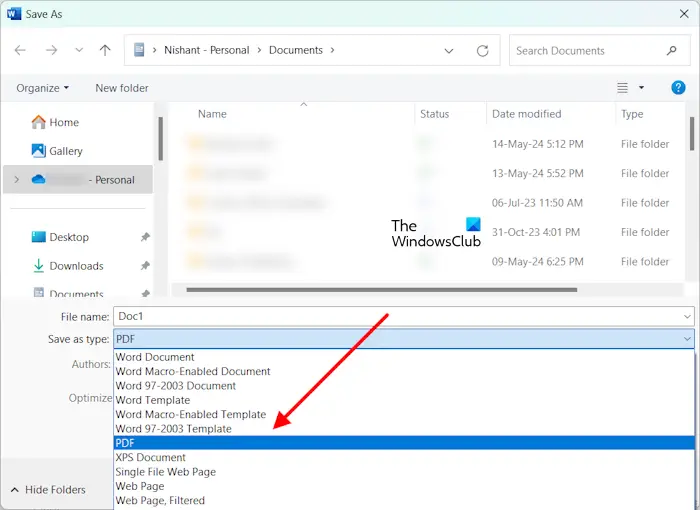Unpin Downloads using its pin icon
Image resolution: width=700 pixels, height=510 pixels.
click(x=145, y=266)
